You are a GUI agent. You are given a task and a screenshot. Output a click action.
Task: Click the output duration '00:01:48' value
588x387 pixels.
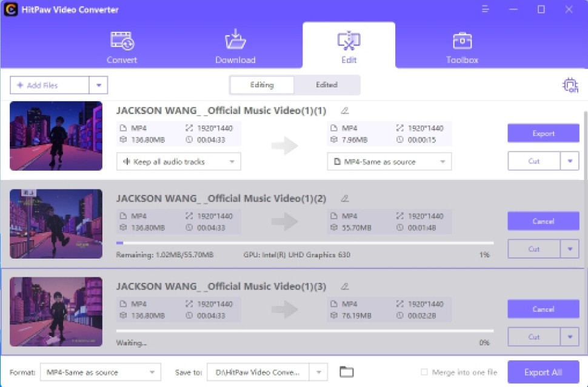(x=422, y=228)
